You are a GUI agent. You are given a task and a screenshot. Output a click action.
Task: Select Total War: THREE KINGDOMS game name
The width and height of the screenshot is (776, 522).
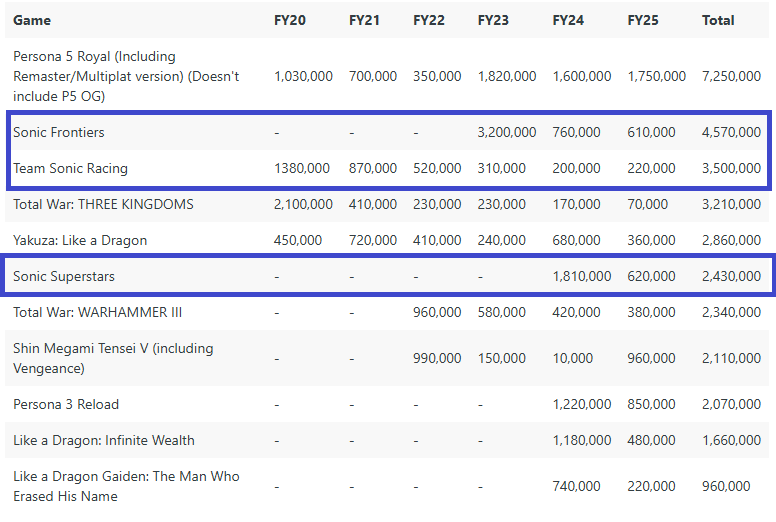click(x=103, y=204)
